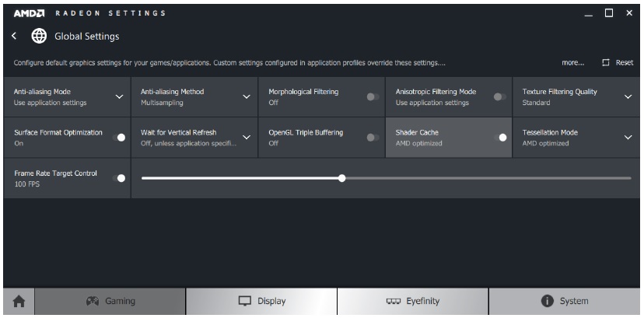Click the gamepad icon on Gaming tab
Image resolution: width=644 pixels, height=318 pixels.
93,301
